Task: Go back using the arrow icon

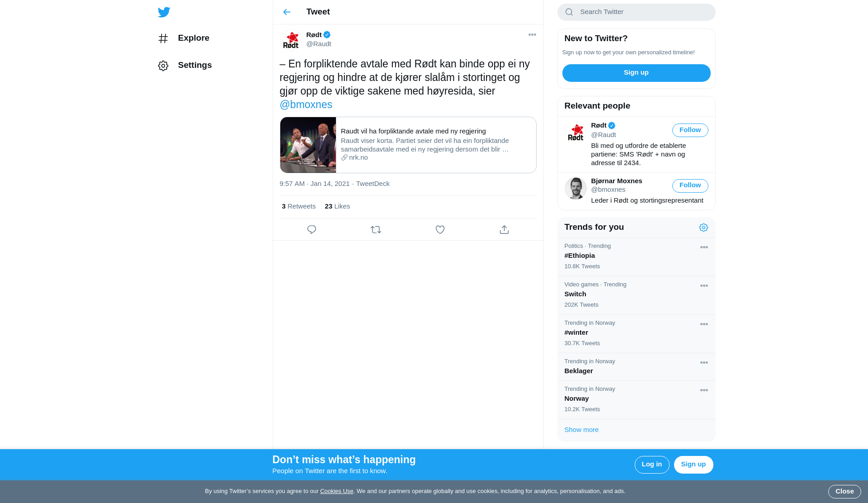Action: coord(287,12)
